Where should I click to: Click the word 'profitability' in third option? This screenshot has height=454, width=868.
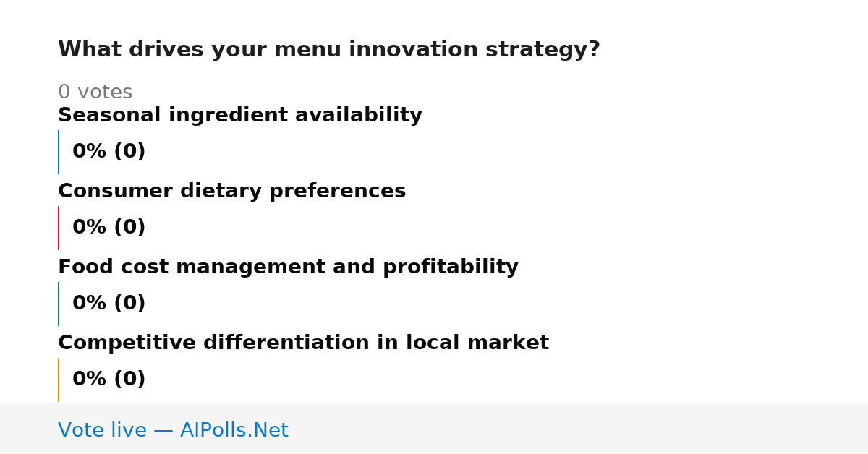pyautogui.click(x=451, y=267)
